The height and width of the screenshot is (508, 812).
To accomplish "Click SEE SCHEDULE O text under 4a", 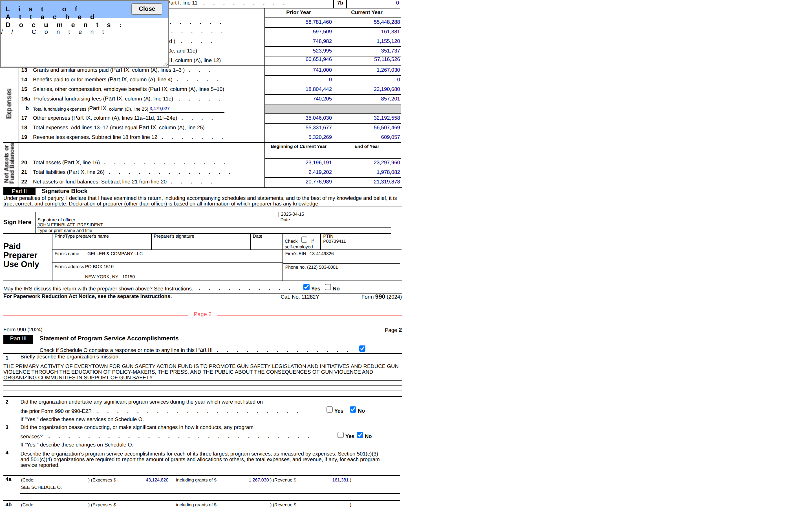I will [41, 487].
